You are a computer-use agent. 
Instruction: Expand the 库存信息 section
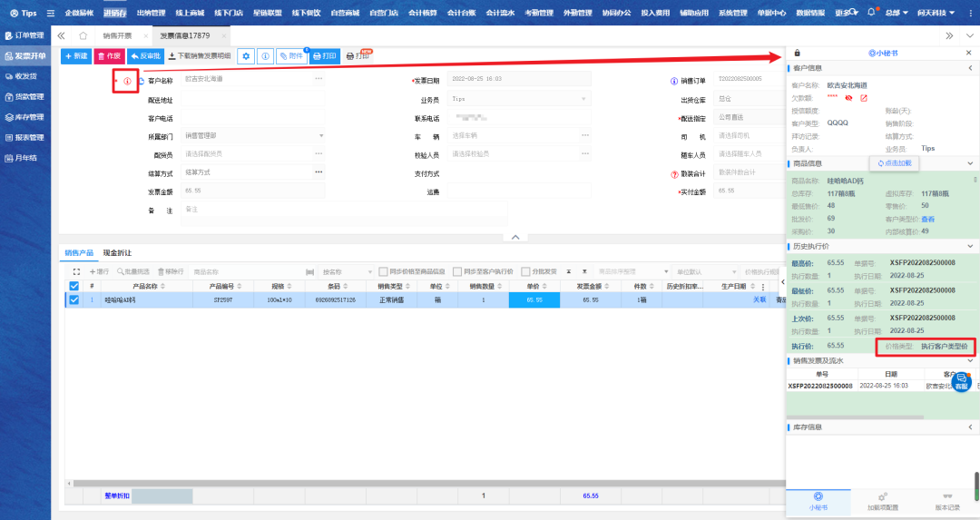point(970,427)
